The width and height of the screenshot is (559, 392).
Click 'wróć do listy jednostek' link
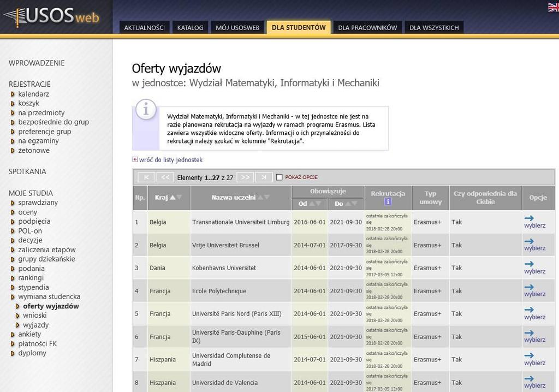pos(171,160)
